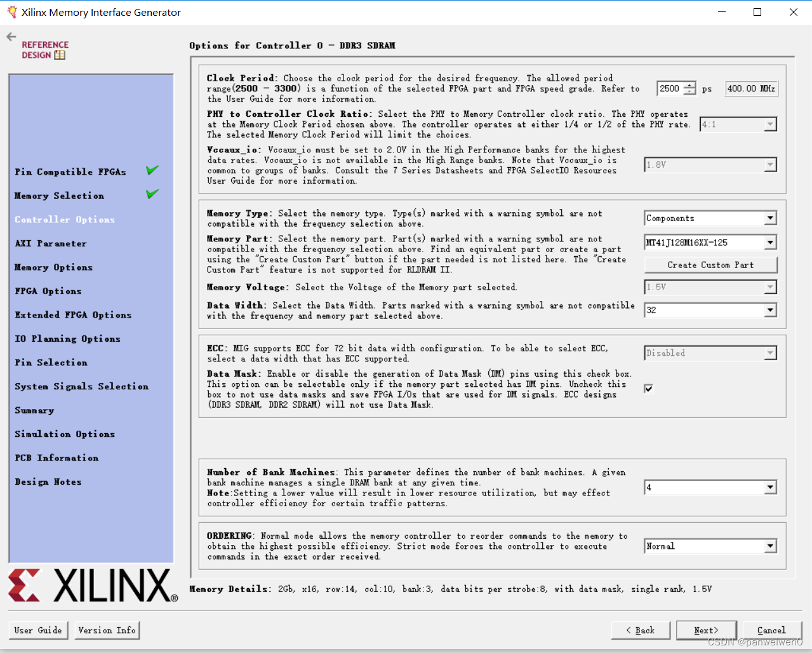Minimize the Memory Interface Generator window
The height and width of the screenshot is (653, 812).
[x=722, y=12]
